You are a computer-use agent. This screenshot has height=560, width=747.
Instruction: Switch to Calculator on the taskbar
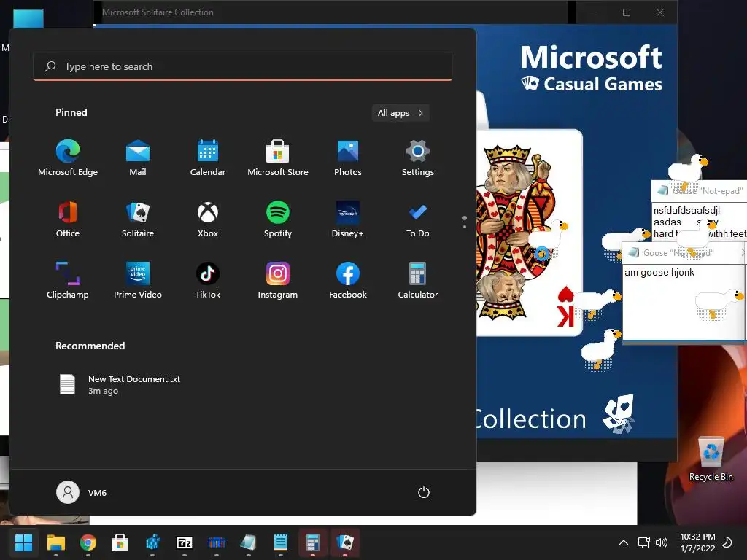tap(312, 542)
